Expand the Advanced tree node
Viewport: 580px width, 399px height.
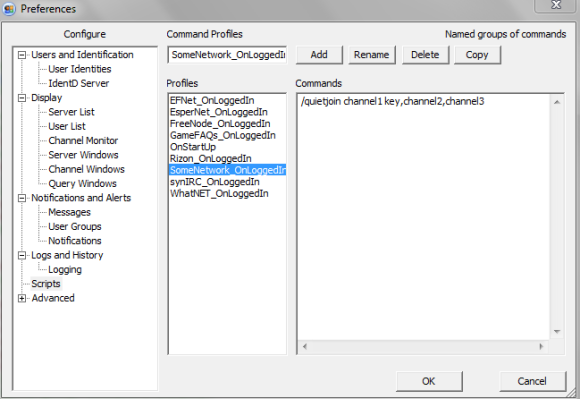pos(22,298)
